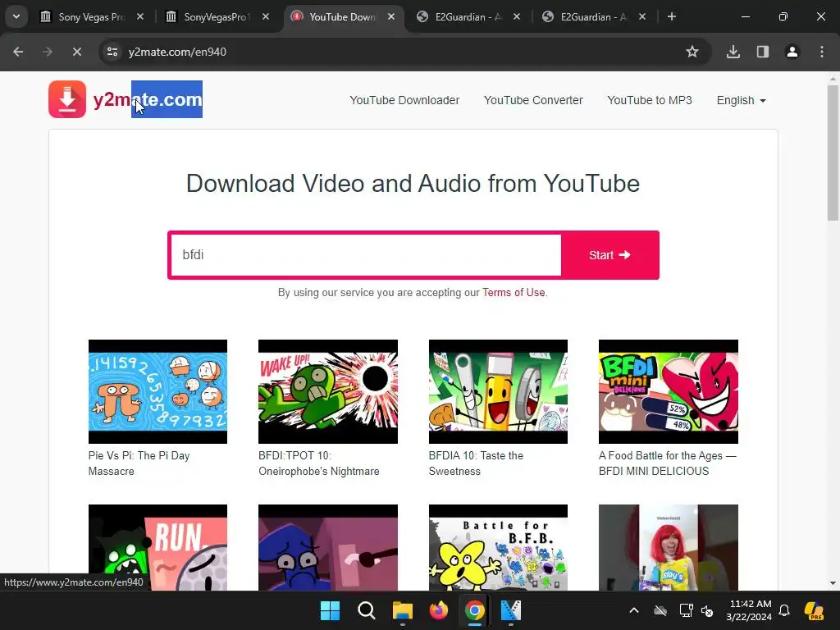
Task: Open a new tab with plus icon
Action: coord(672,16)
